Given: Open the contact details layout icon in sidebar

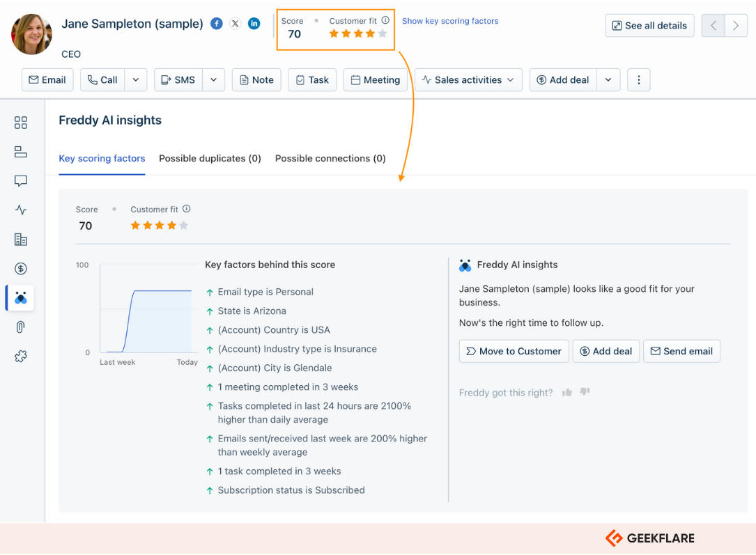Looking at the screenshot, I should coord(21,152).
